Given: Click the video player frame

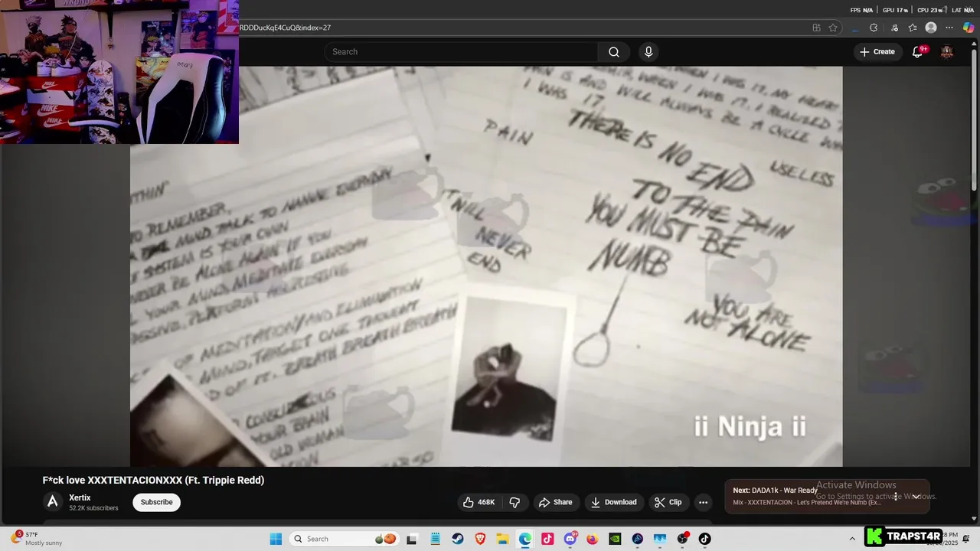Looking at the screenshot, I should pos(486,266).
